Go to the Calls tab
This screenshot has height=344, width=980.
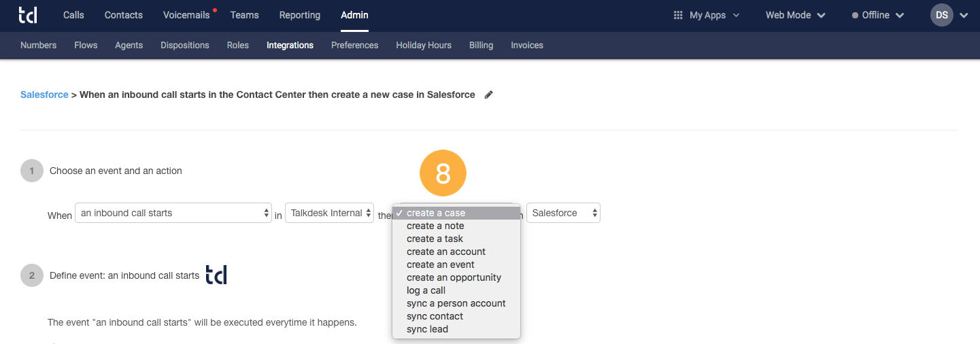(73, 15)
